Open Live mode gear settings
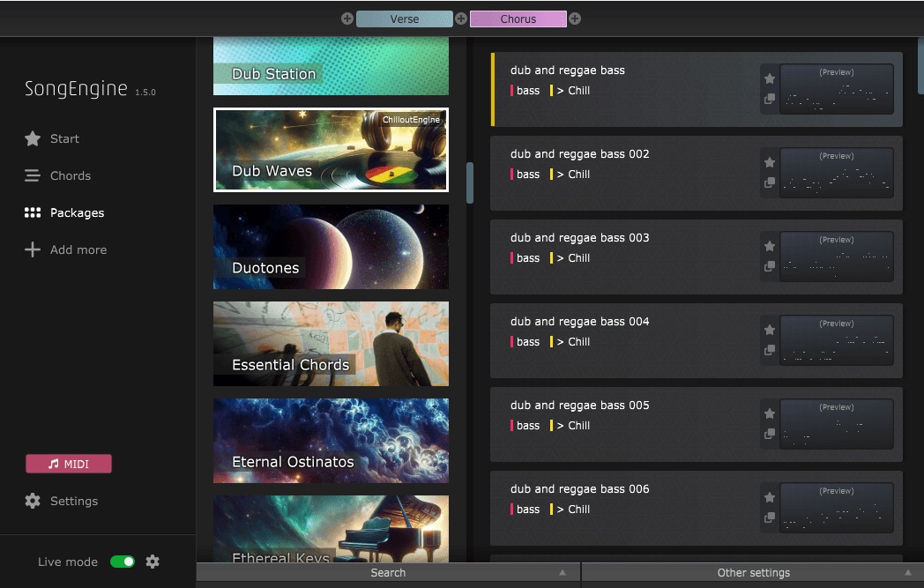The width and height of the screenshot is (924, 588). pos(153,562)
